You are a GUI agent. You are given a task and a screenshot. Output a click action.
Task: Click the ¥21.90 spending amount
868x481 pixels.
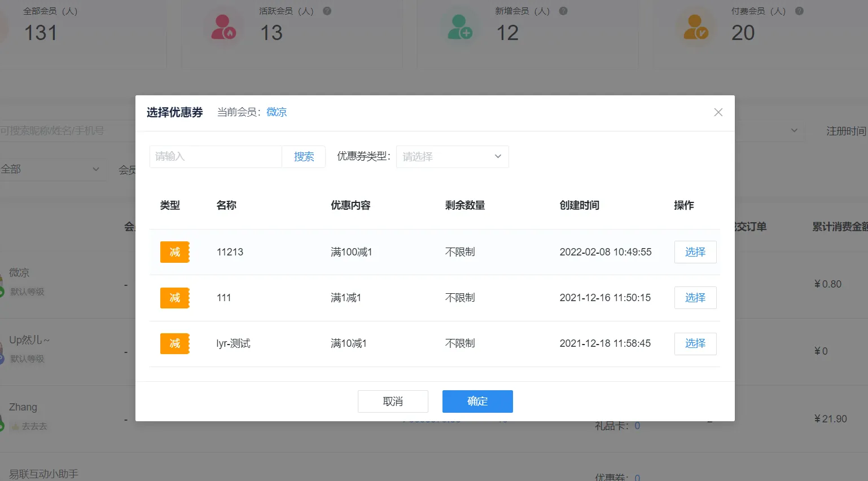[x=830, y=419]
